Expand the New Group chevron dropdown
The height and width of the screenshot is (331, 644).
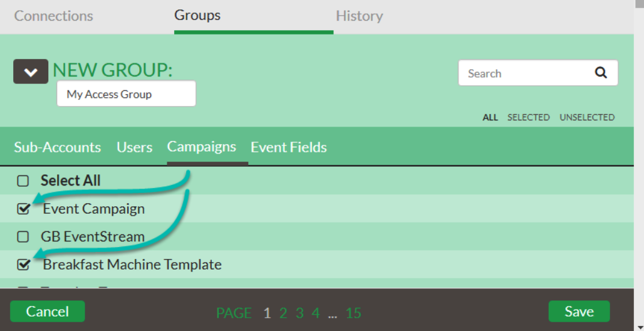coord(31,71)
